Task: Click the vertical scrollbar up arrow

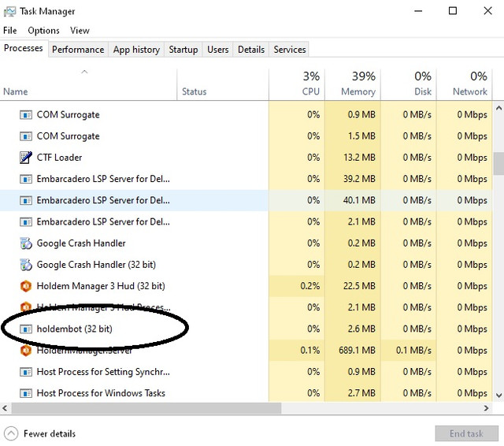Action: point(498,109)
